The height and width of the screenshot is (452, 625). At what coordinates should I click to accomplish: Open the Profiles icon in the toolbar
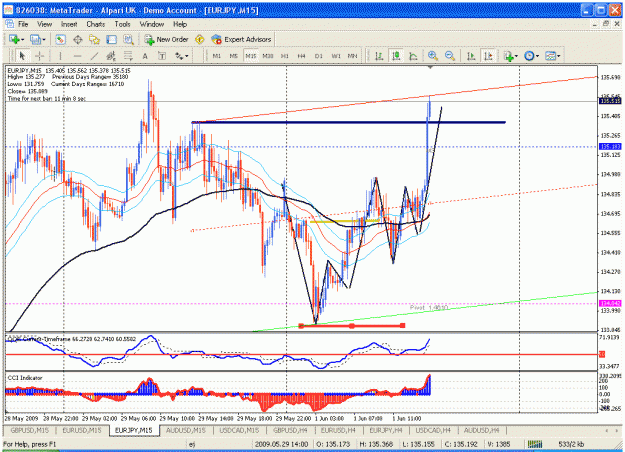35,39
